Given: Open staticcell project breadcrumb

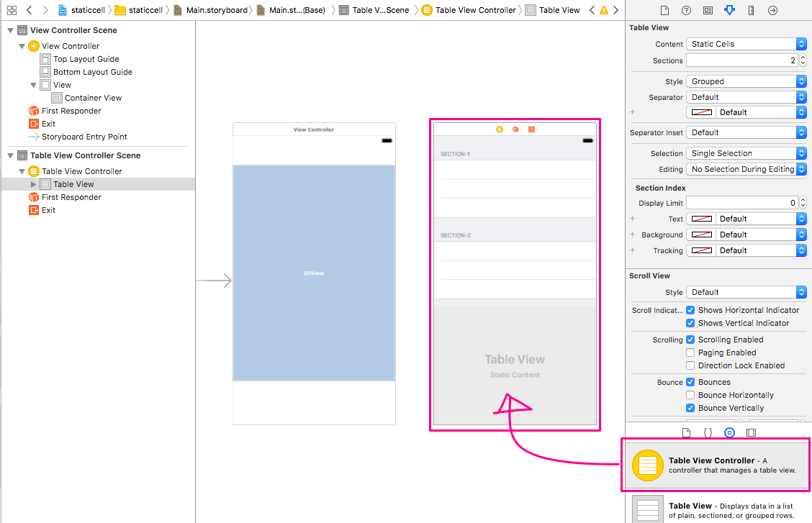Looking at the screenshot, I should pyautogui.click(x=82, y=10).
